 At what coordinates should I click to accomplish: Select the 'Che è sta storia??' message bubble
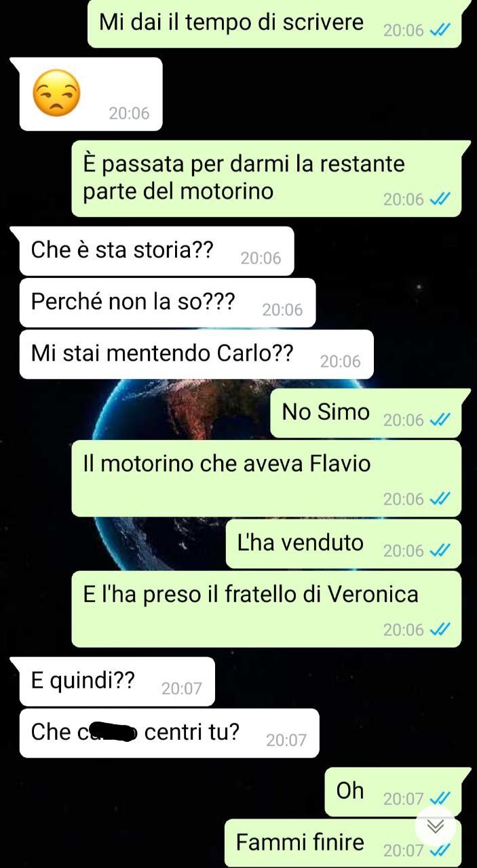tap(156, 251)
